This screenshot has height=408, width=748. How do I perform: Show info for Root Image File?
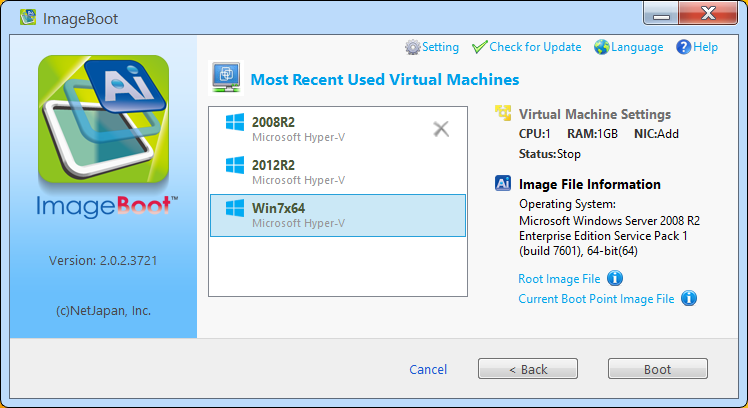pos(615,278)
